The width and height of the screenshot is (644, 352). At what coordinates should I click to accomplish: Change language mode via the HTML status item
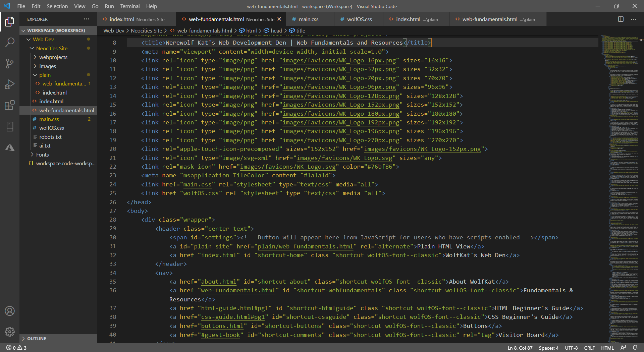(607, 348)
